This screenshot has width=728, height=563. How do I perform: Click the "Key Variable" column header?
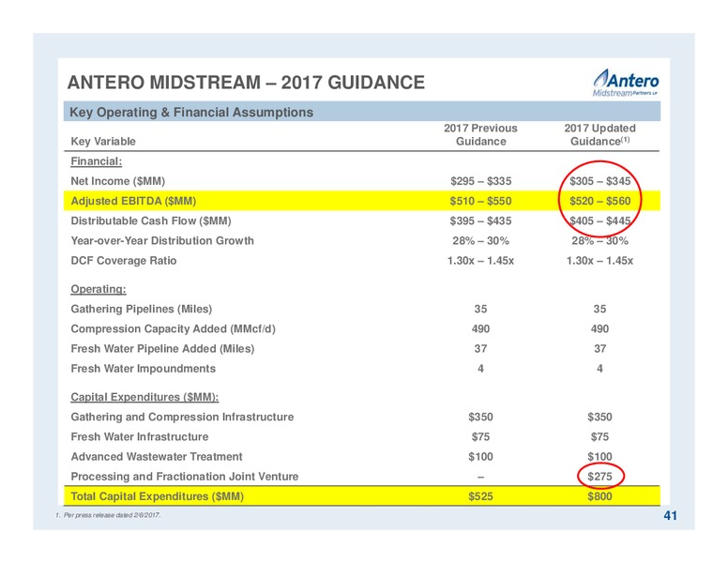(103, 141)
